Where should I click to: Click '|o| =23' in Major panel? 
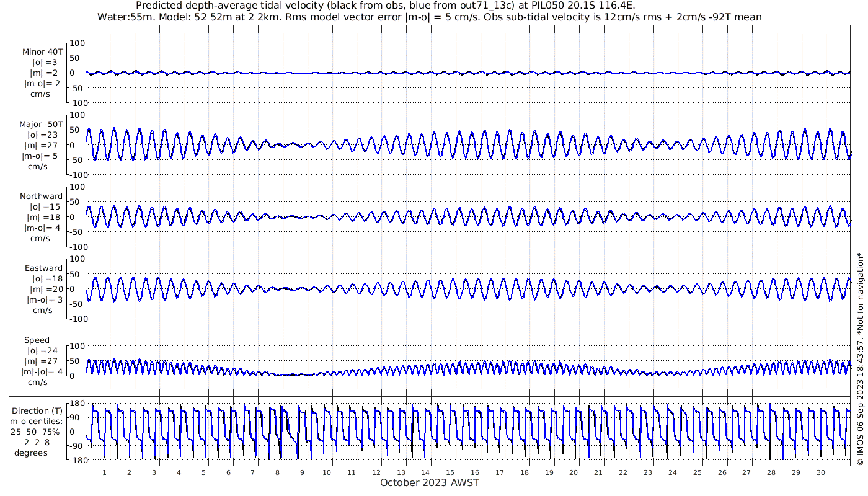coord(42,135)
